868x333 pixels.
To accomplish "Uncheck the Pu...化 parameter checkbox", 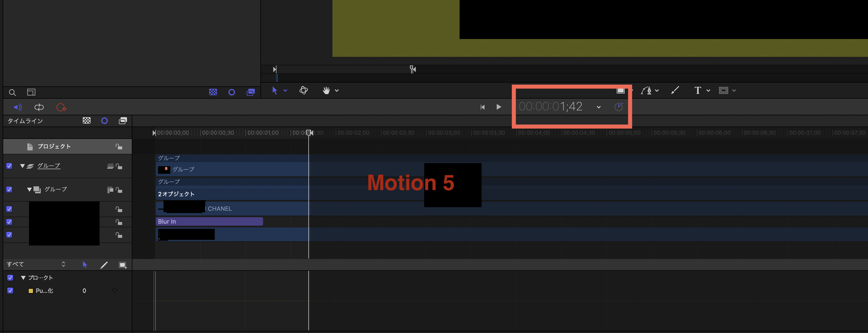I will 10,290.
